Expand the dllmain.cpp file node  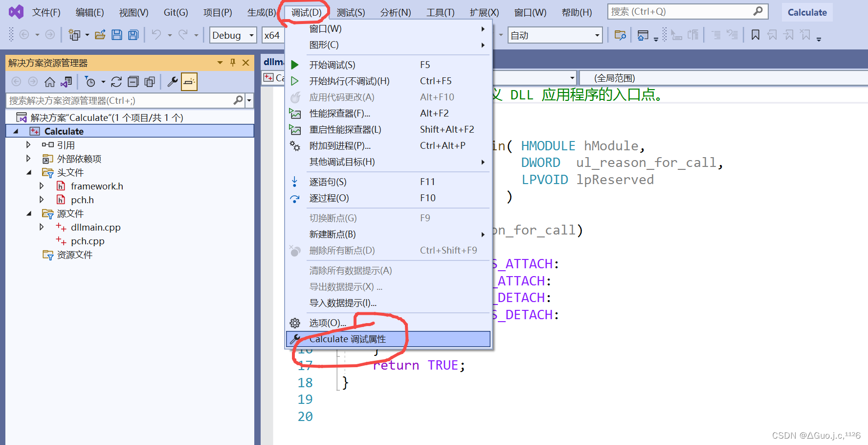pos(42,227)
